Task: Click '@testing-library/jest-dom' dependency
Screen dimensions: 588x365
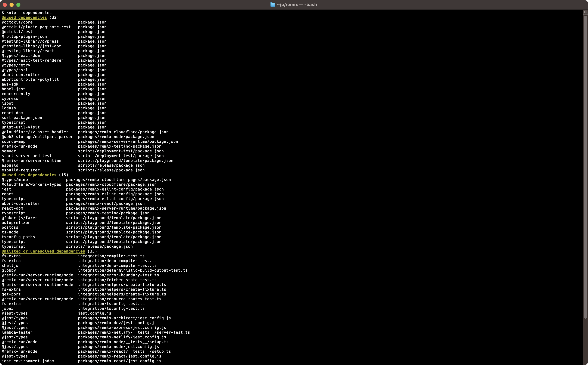Action: 31,46
